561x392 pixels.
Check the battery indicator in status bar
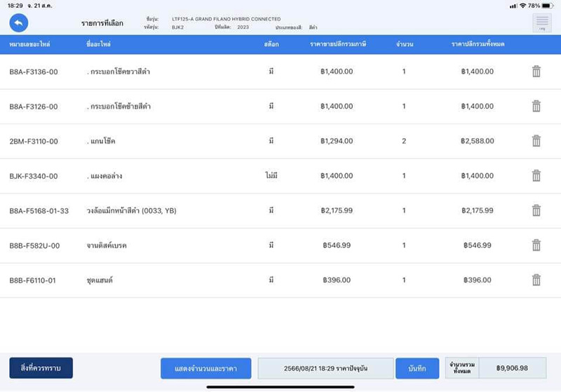click(x=548, y=6)
